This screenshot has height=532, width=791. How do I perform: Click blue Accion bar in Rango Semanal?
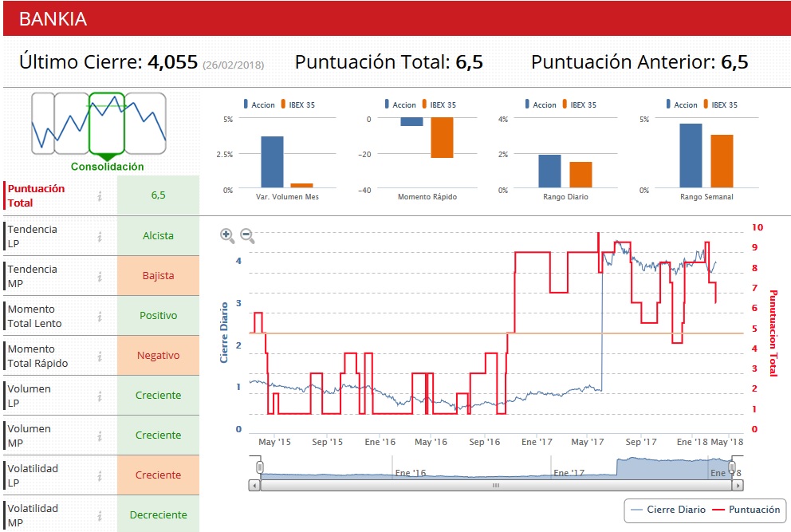691,156
